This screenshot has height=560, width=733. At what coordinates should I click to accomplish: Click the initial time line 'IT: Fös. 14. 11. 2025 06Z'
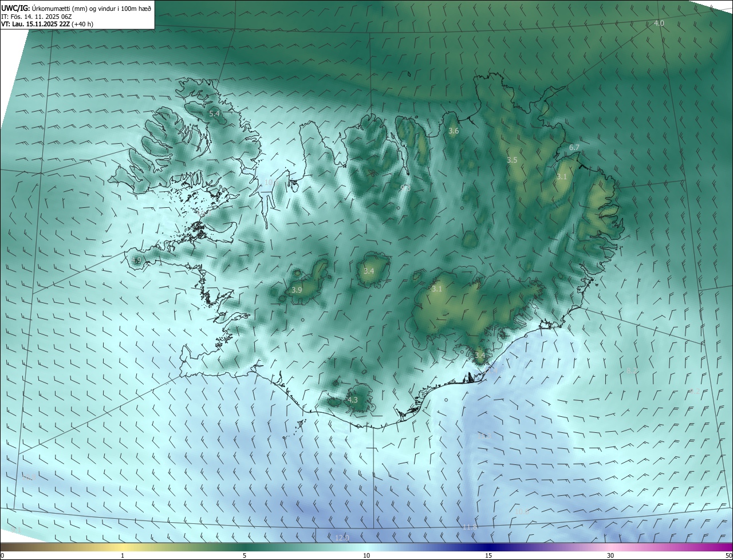(37, 17)
